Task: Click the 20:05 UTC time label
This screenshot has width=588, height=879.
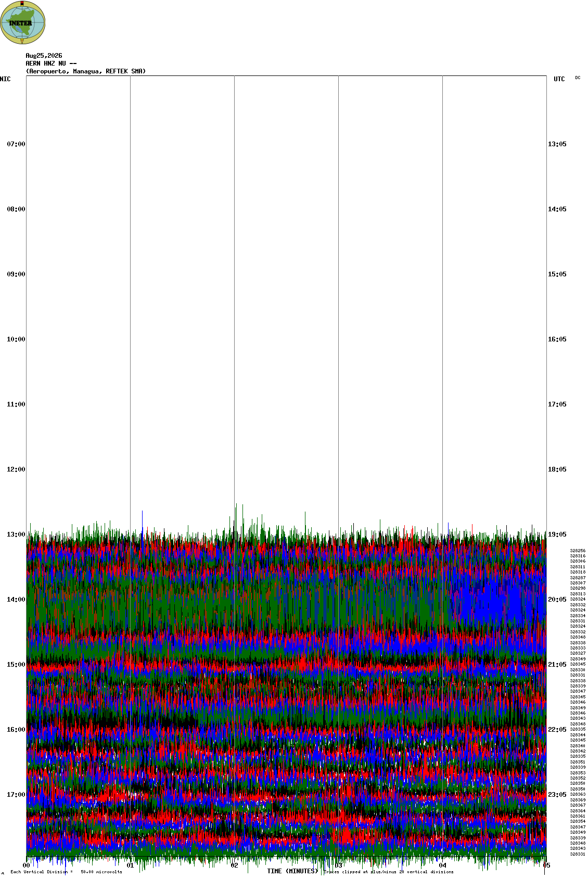Action: [557, 600]
